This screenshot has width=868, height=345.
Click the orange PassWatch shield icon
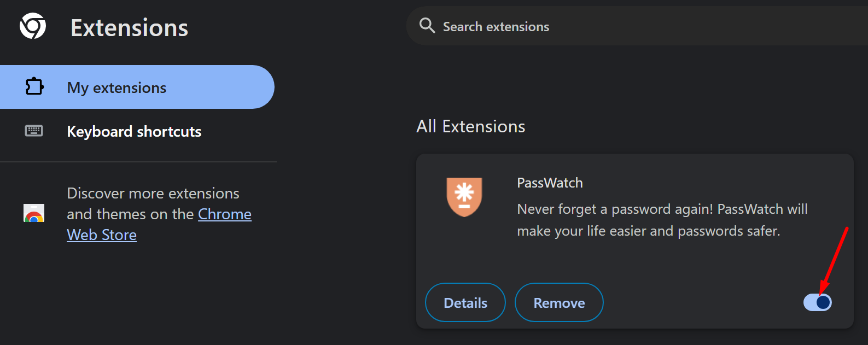464,196
